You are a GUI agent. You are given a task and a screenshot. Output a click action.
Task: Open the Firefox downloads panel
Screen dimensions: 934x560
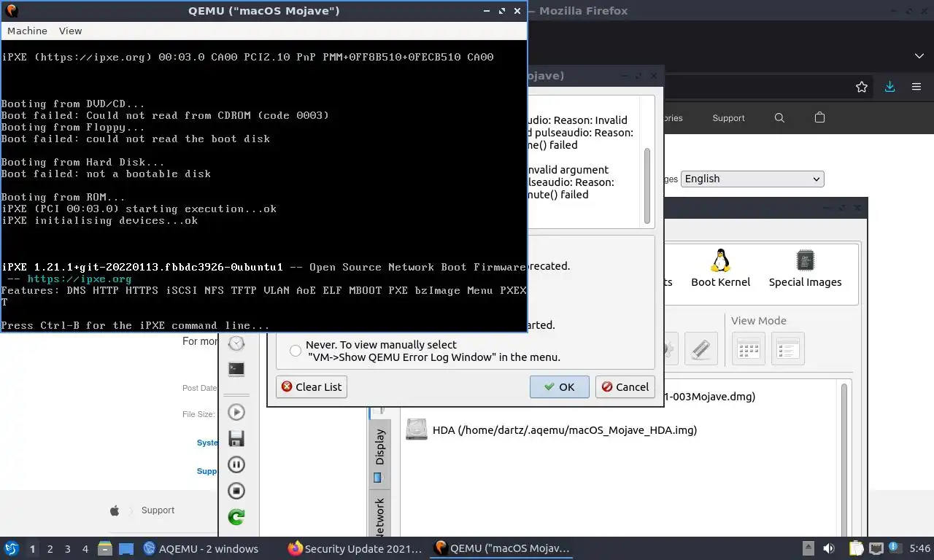coord(889,87)
